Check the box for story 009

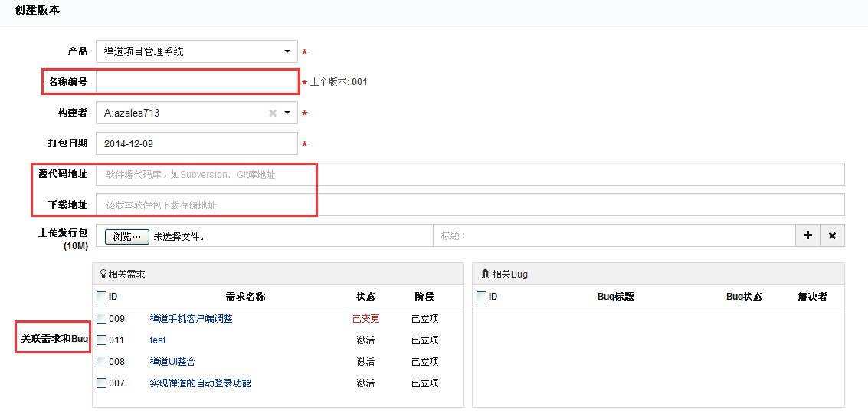102,319
